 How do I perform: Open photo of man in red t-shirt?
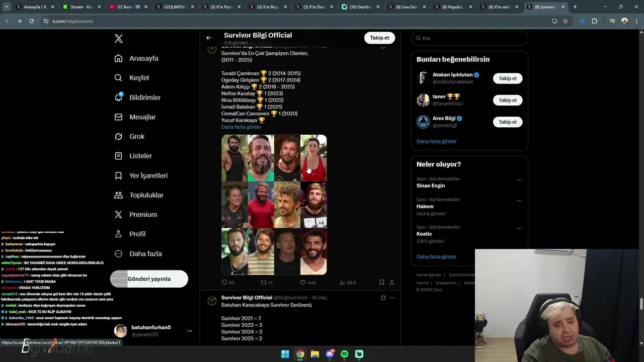(261, 205)
